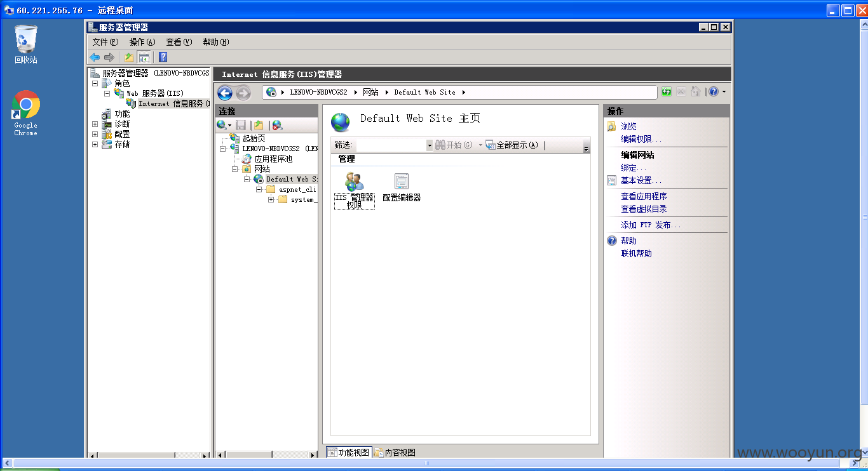Expand the 配置 node
The image size is (868, 471).
pyautogui.click(x=95, y=135)
